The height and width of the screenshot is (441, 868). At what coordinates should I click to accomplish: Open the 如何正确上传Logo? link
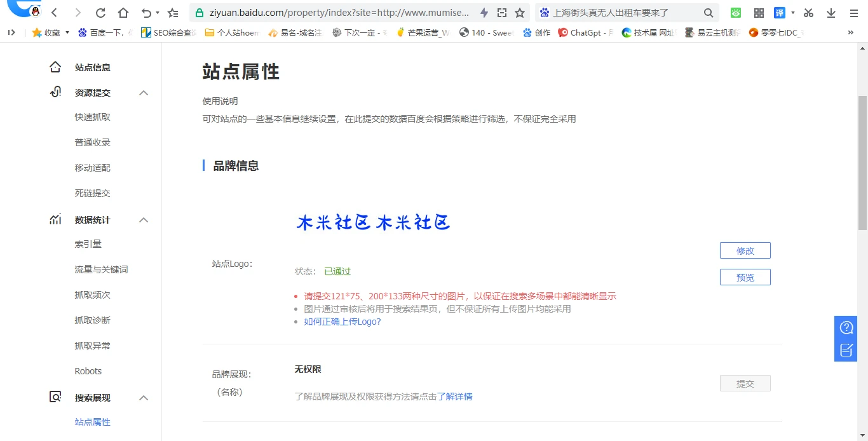coord(342,322)
